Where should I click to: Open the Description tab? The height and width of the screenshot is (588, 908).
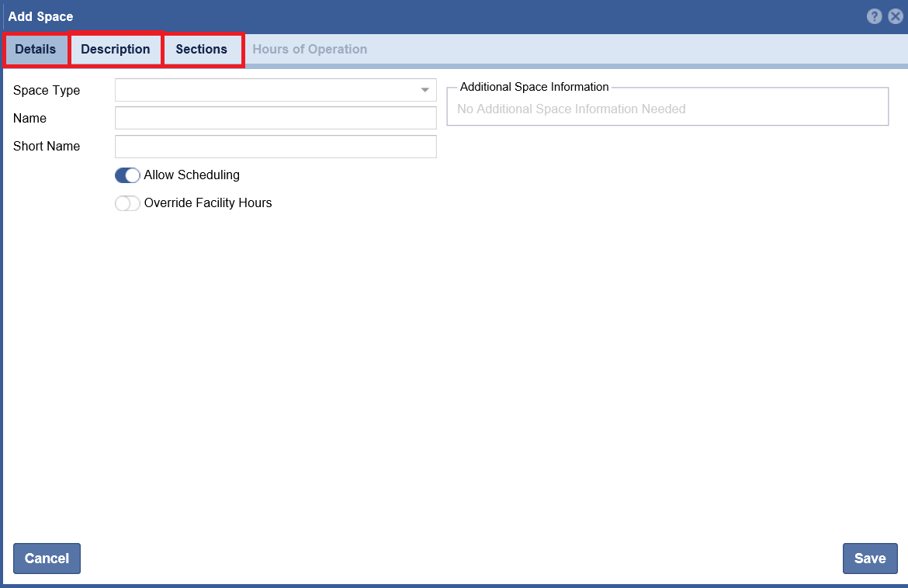pos(116,50)
